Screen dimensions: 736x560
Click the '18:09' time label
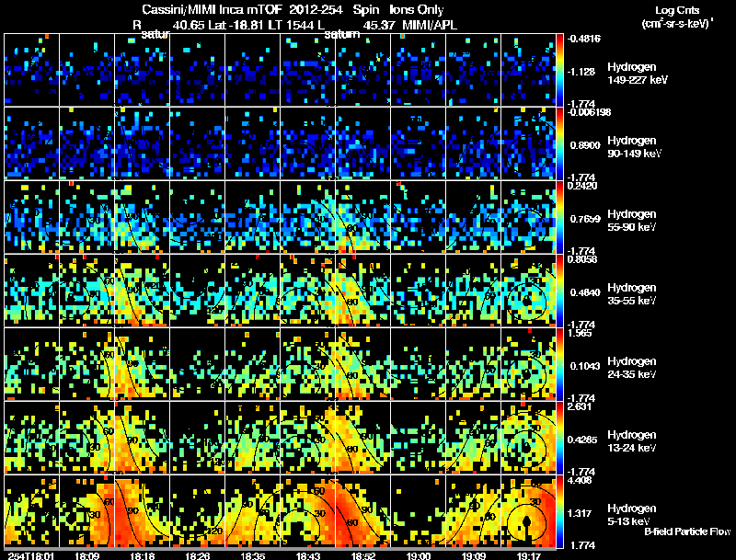pos(86,555)
